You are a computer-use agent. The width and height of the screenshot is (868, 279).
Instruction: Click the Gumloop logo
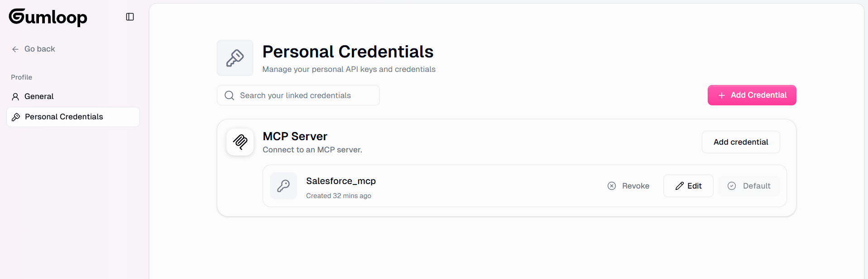pyautogui.click(x=48, y=17)
